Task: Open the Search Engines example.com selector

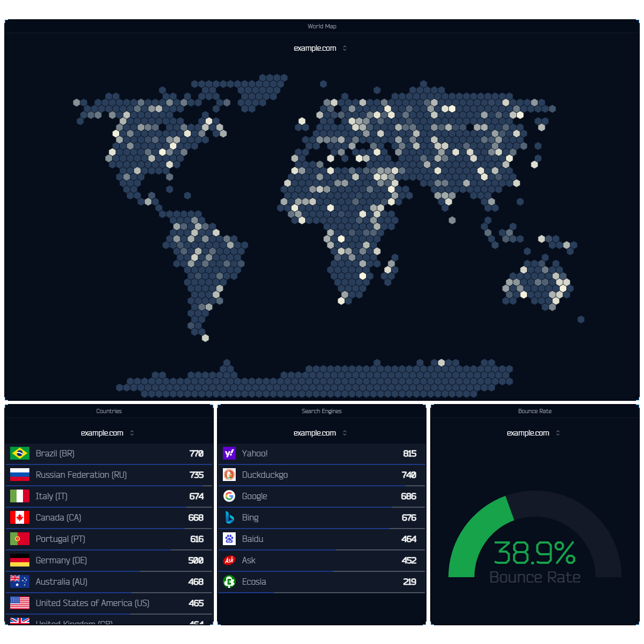Action: pos(320,433)
